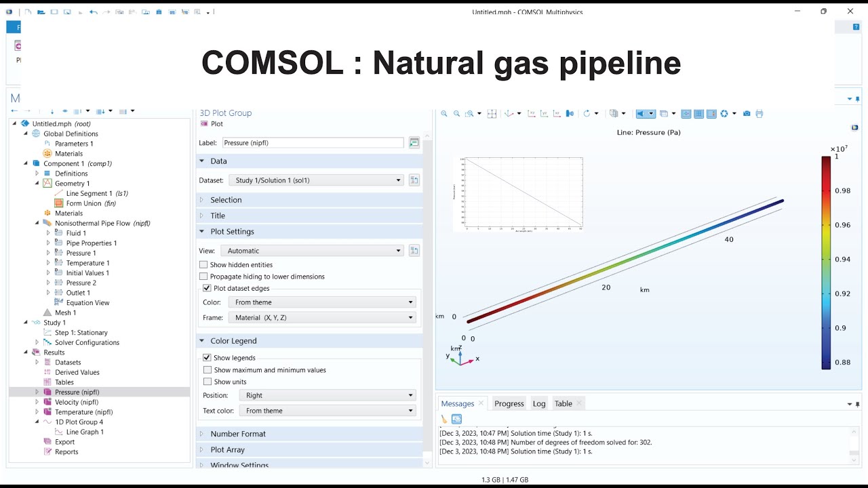Click the Clear messages broom icon

coord(445,419)
